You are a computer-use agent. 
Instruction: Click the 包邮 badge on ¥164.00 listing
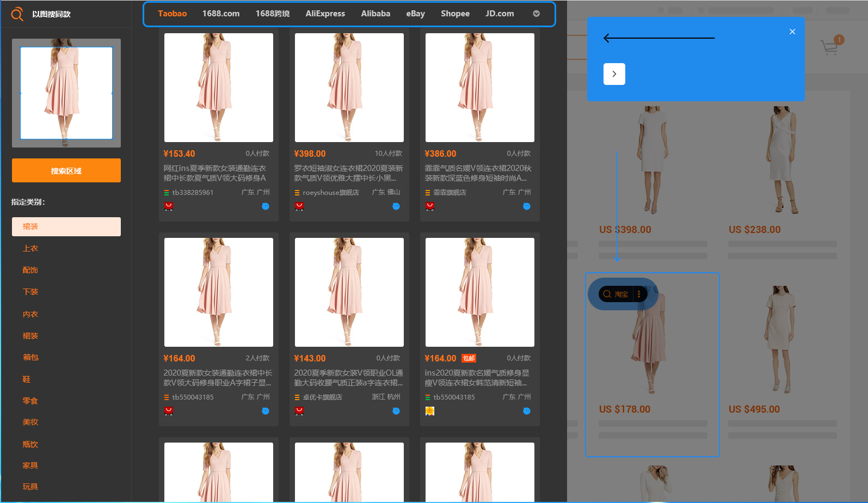[x=469, y=358]
